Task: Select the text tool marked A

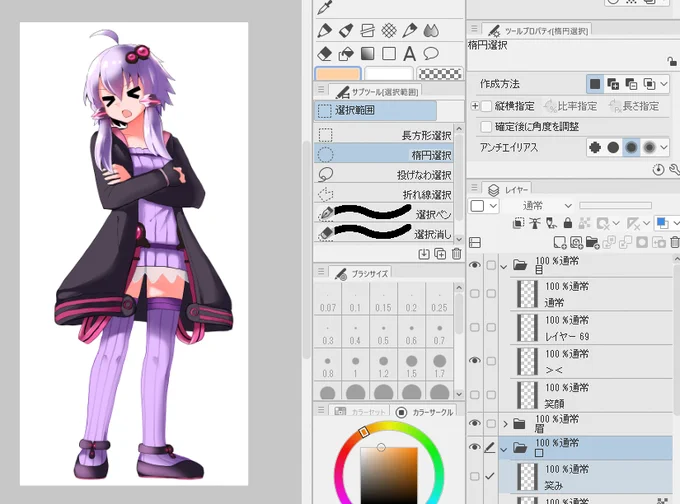Action: [x=409, y=54]
